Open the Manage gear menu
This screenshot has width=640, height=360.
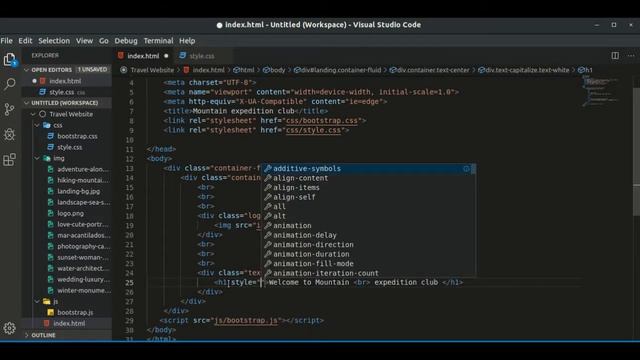(9, 328)
